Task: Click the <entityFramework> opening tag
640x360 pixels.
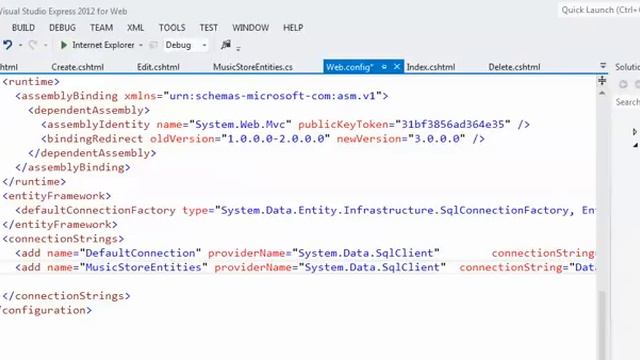Action: pos(57,196)
